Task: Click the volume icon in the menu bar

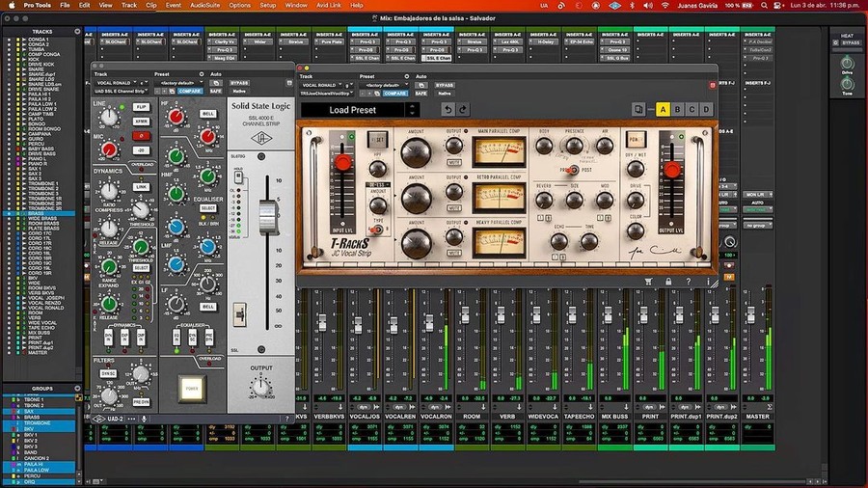Action: 648,5
